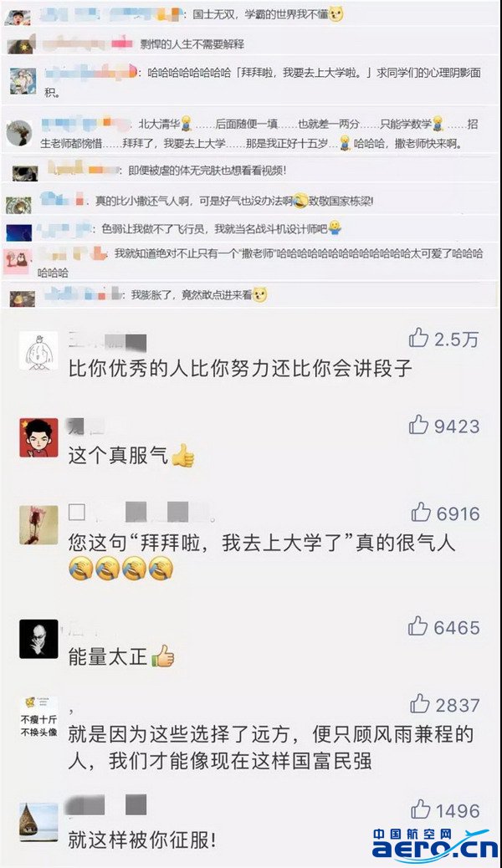This screenshot has height=868, width=502.
Task: Open sketch-figure avatar of top-liked commenter
Action: point(38,351)
